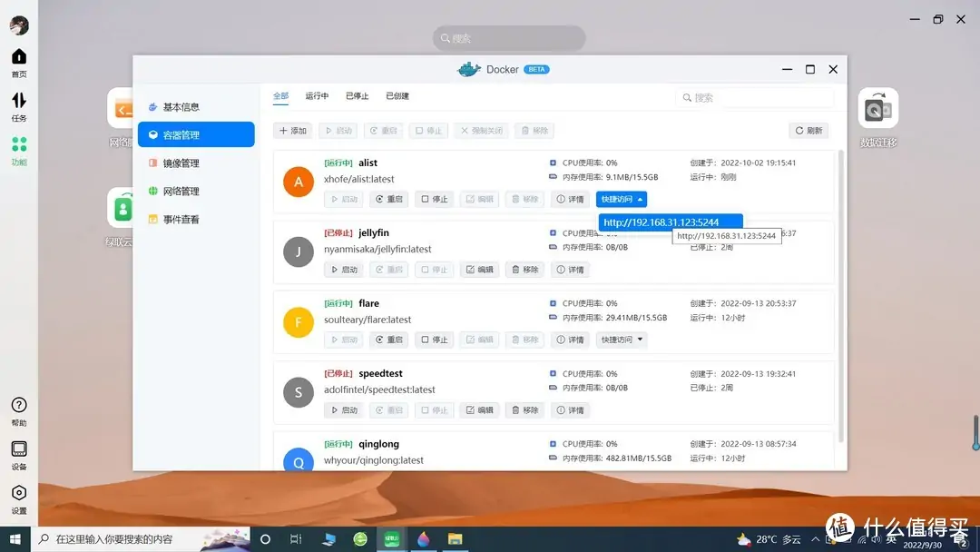Restart the alist container with its 重启 icon

388,198
